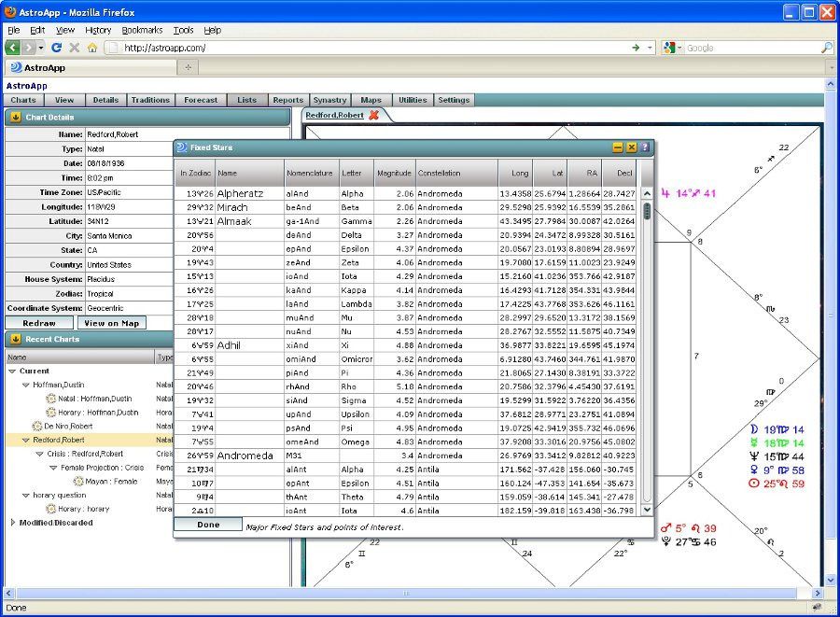This screenshot has height=617, width=840.
Task: Open the Forecast menu
Action: (x=201, y=100)
